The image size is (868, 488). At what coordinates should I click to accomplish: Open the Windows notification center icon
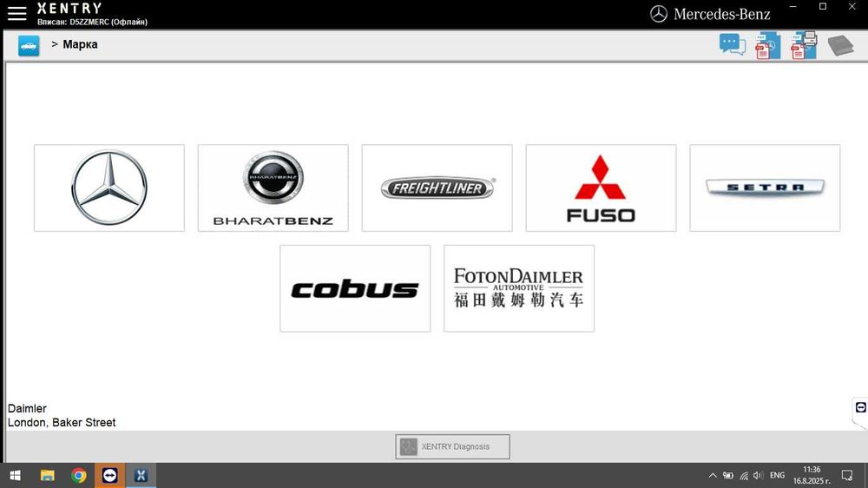click(x=847, y=475)
